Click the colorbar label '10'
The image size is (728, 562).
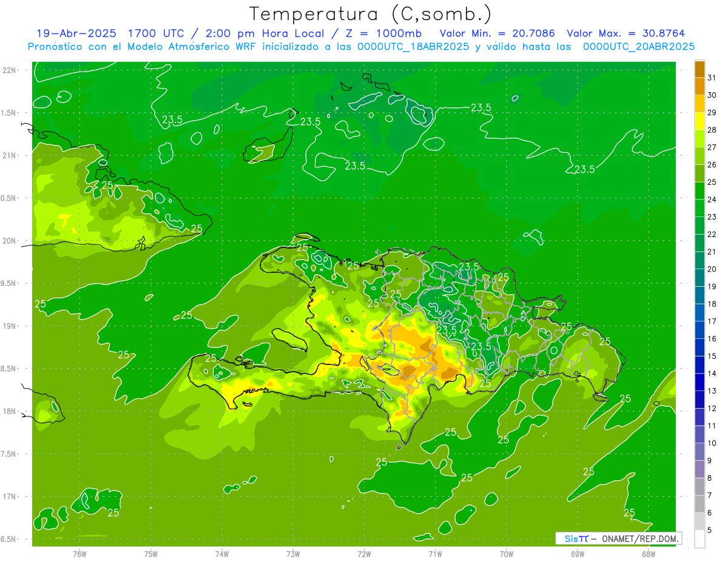pyautogui.click(x=712, y=443)
